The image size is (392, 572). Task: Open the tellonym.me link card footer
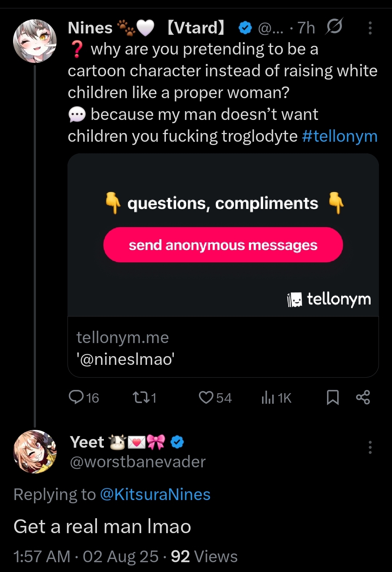223,347
